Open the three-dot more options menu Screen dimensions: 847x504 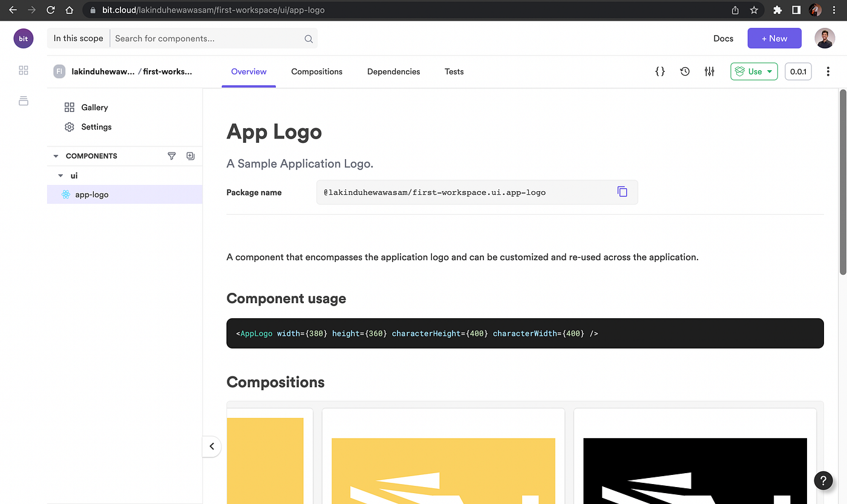[828, 71]
